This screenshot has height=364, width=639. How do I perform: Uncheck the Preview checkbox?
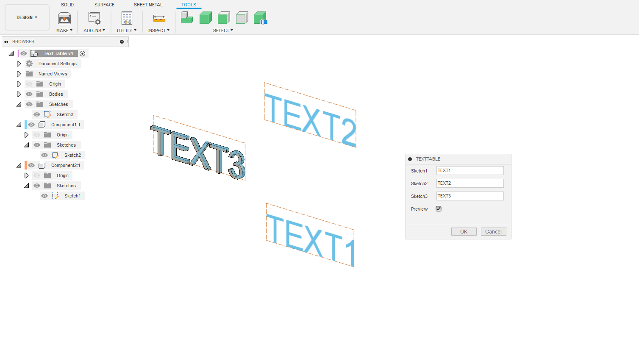439,209
